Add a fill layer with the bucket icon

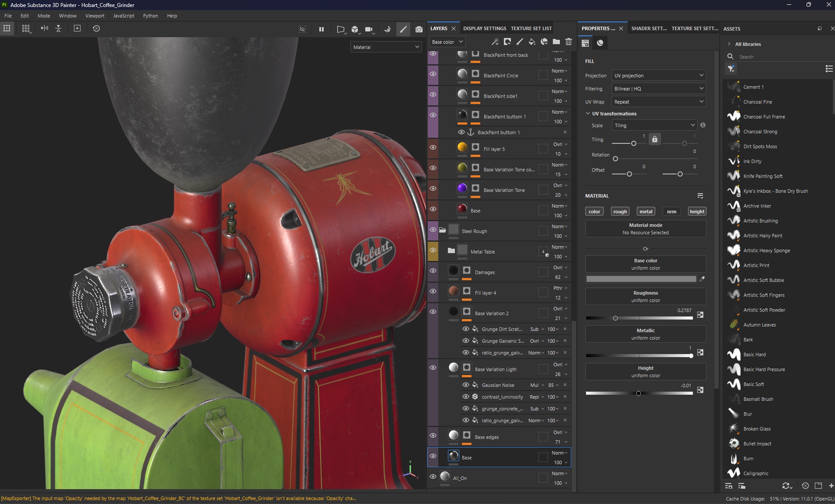pos(532,42)
